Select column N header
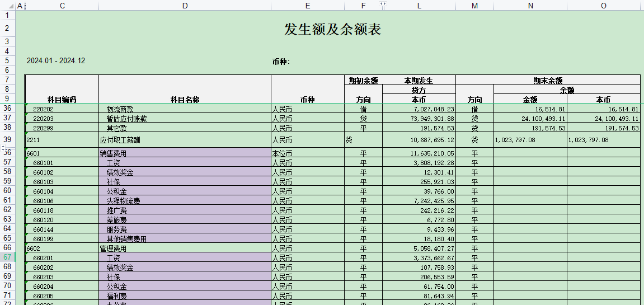Viewport: 644px width, 305px height. (530, 6)
